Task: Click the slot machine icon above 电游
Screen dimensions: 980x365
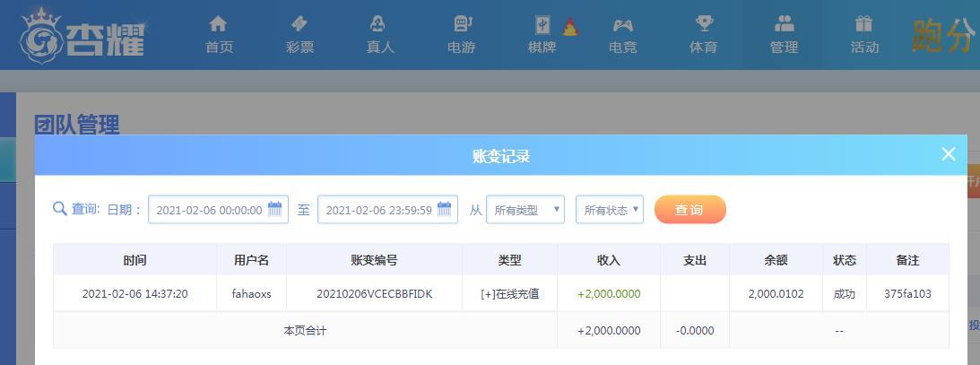Action: [x=463, y=24]
